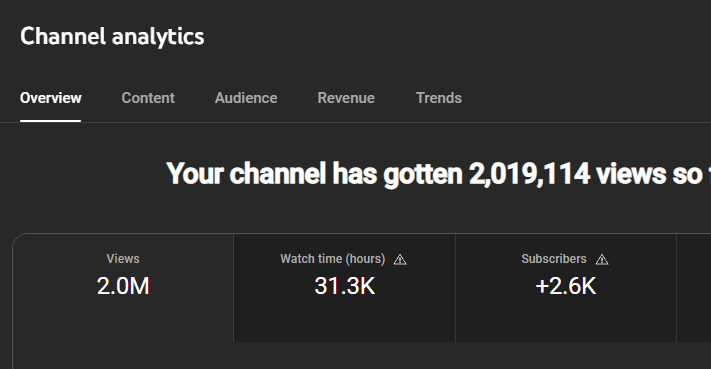Viewport: 711px width, 369px height.
Task: Switch to the Content tab
Action: pyautogui.click(x=148, y=98)
